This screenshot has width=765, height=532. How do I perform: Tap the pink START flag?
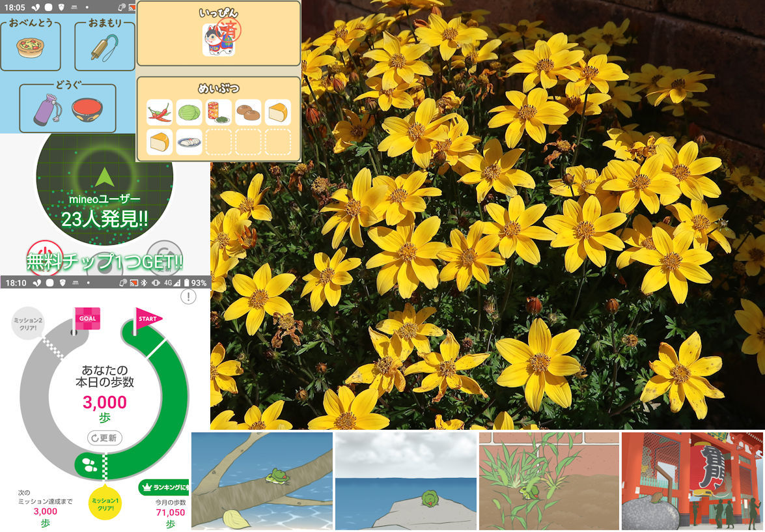tap(147, 320)
